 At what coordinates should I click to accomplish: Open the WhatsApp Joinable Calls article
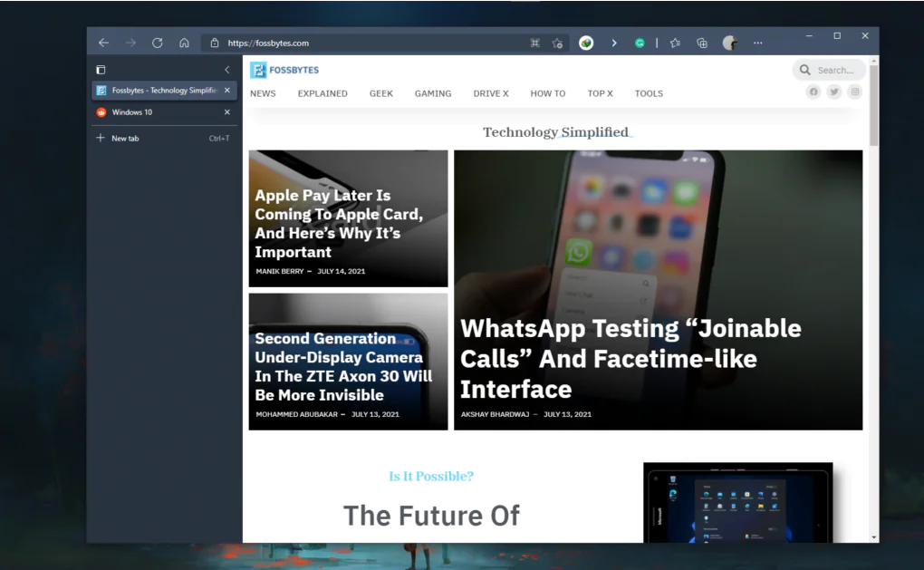[630, 358]
